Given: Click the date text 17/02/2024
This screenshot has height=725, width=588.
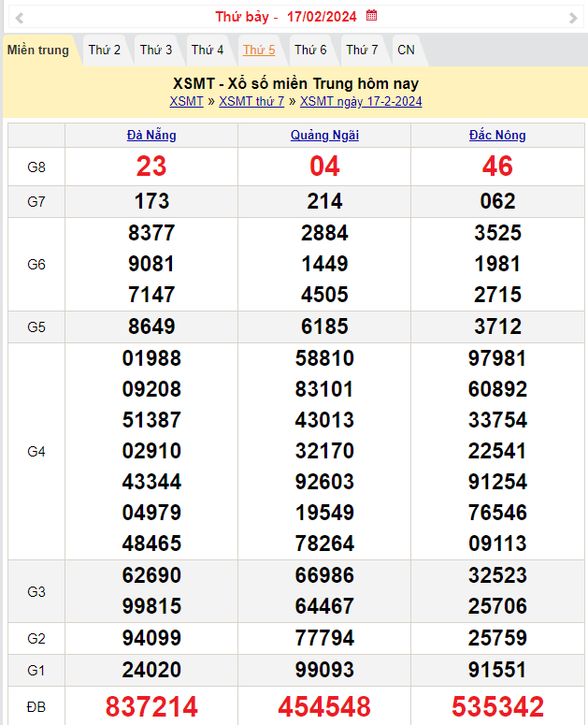Looking at the screenshot, I should [x=322, y=17].
